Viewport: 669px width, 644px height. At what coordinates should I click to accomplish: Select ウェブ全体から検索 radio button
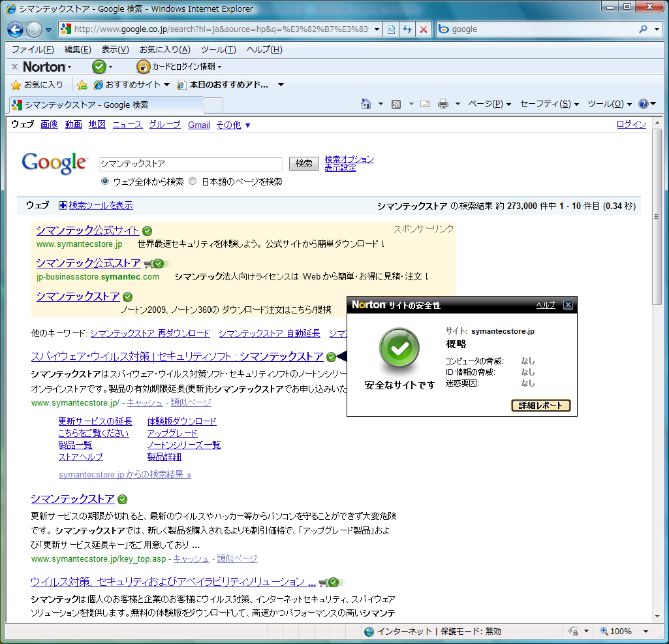coord(105,181)
